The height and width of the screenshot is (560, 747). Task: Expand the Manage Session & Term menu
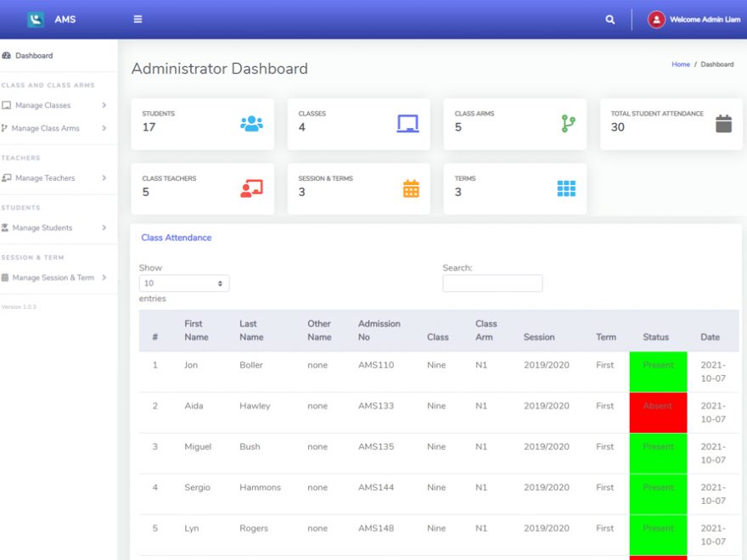[x=54, y=277]
